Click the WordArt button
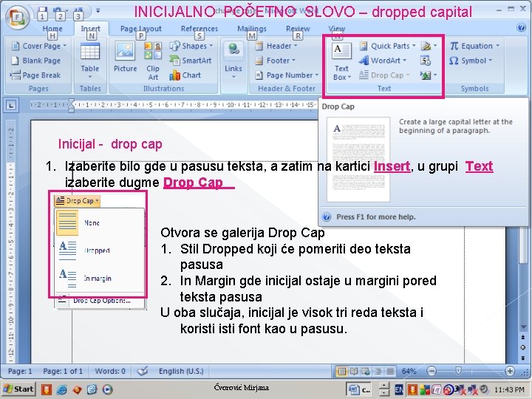532x399 pixels. [x=383, y=61]
